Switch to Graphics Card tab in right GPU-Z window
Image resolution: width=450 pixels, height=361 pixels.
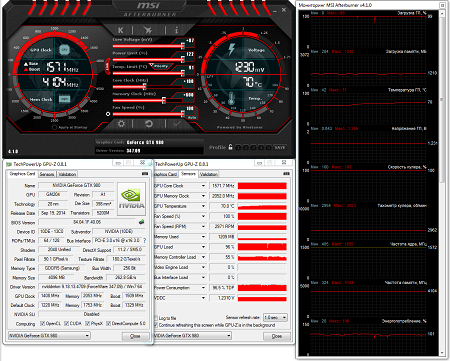166,174
